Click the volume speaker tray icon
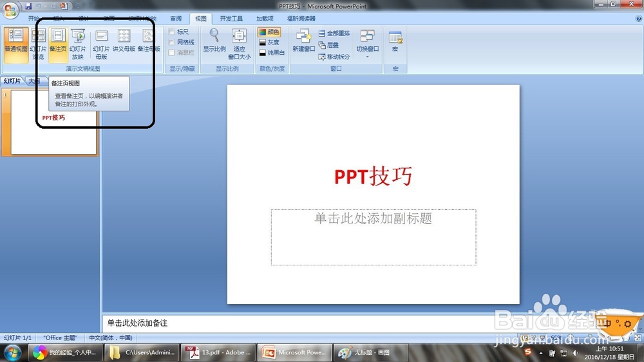Viewport: 644px width, 362px height. 575,353
